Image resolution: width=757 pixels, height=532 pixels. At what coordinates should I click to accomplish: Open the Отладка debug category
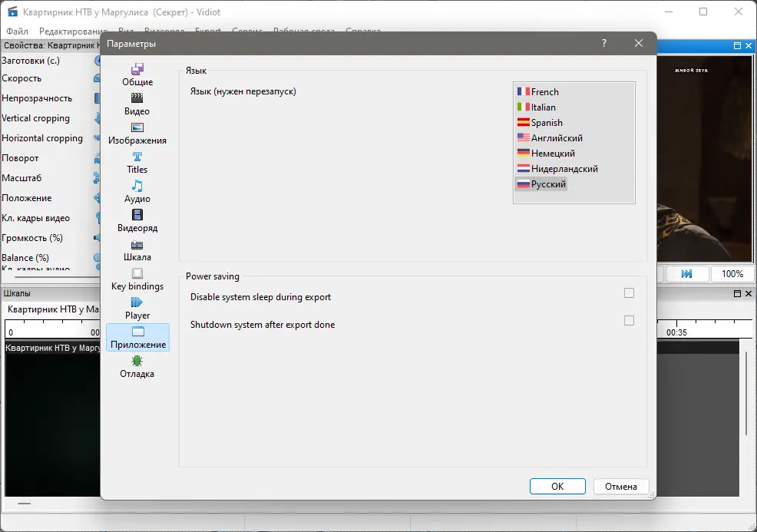[137, 368]
